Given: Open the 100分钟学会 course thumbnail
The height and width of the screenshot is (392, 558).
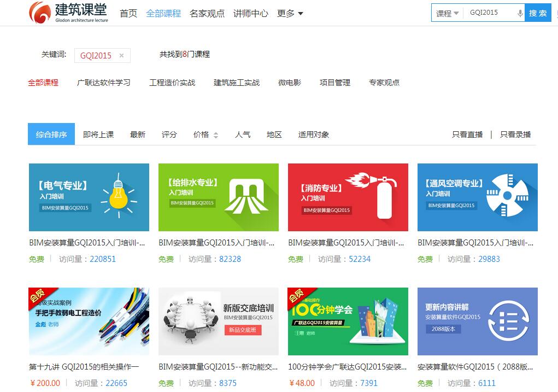Looking at the screenshot, I should (348, 321).
